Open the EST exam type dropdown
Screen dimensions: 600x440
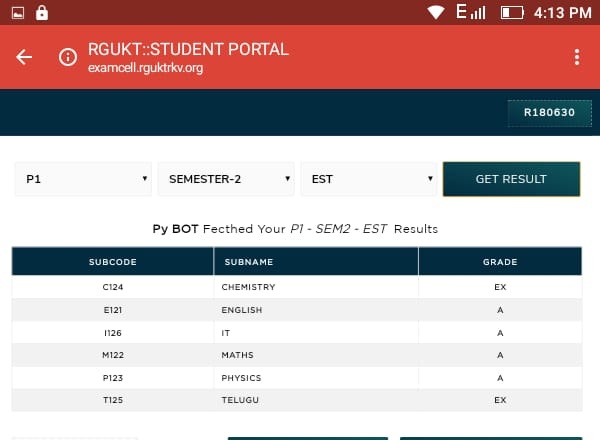point(368,179)
